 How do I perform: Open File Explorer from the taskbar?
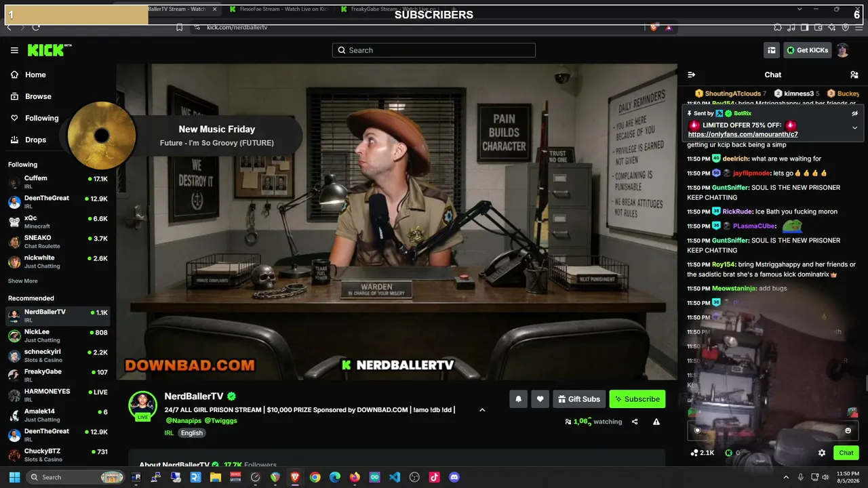coord(216,477)
